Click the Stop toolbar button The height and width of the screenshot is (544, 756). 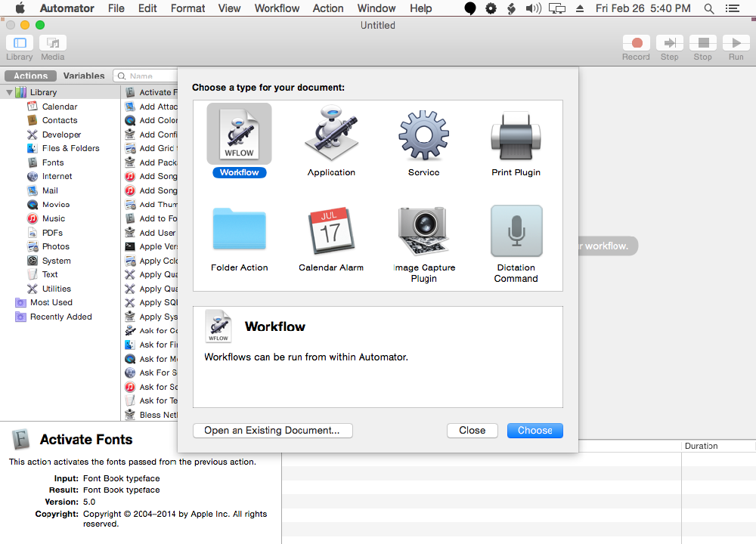coord(703,43)
